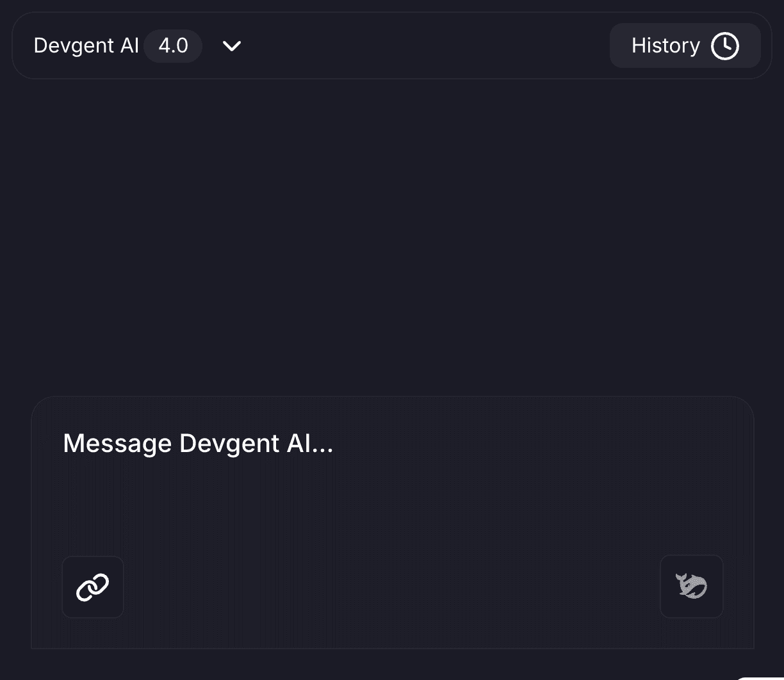Click the Devgent AI title label

pos(86,46)
